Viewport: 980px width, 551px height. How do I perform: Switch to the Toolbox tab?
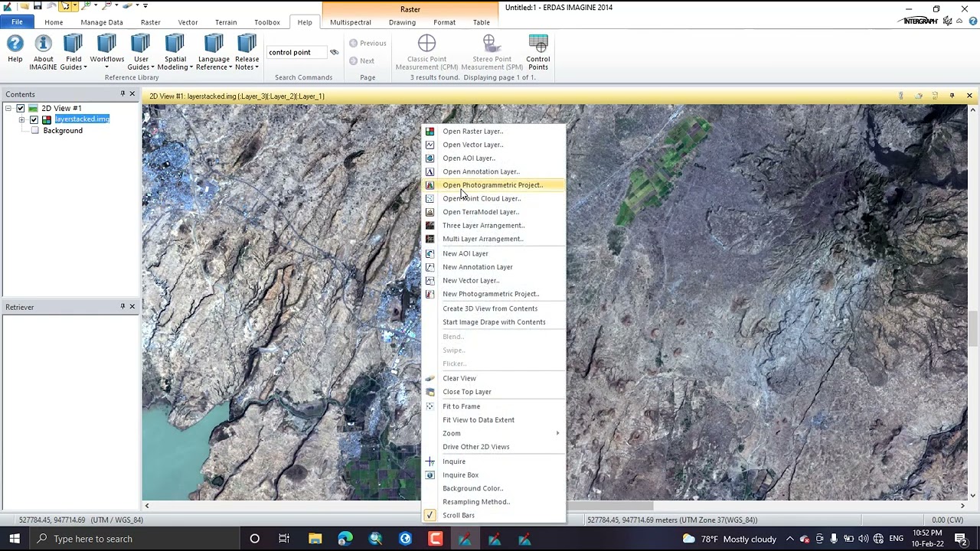point(267,22)
